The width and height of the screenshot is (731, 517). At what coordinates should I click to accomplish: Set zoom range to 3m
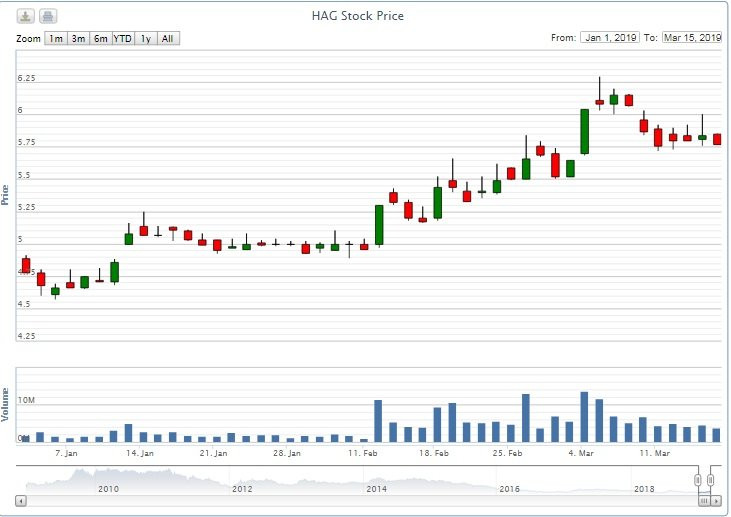click(78, 38)
